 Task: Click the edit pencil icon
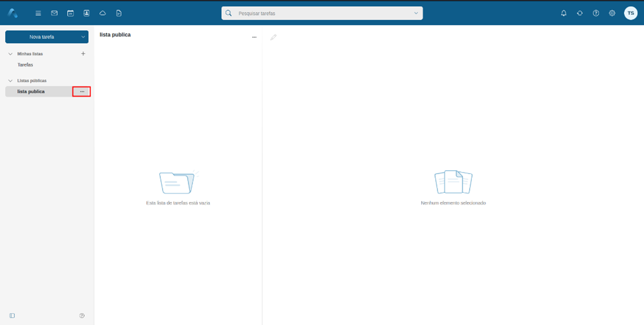pyautogui.click(x=273, y=37)
